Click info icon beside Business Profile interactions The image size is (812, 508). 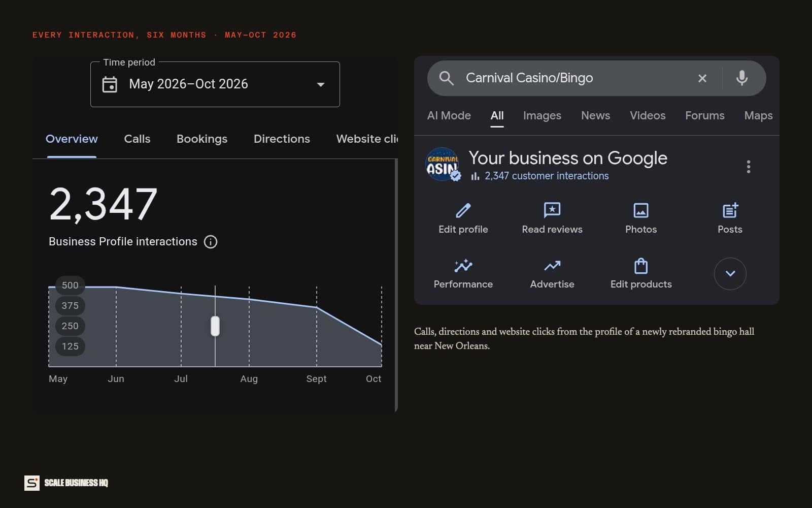[x=211, y=242]
